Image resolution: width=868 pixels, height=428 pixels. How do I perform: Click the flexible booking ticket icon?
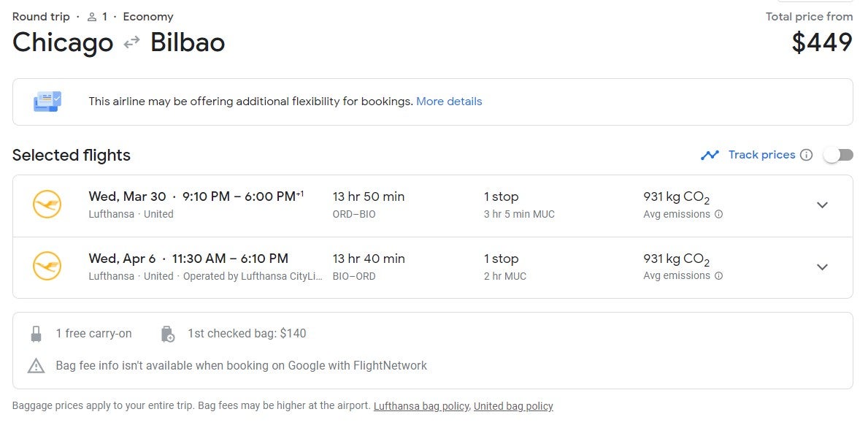(47, 102)
